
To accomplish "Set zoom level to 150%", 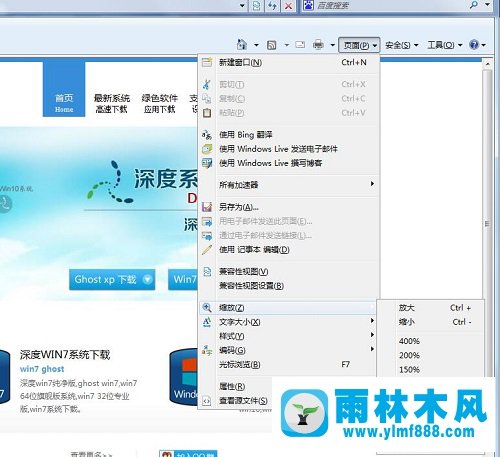I will (430, 370).
